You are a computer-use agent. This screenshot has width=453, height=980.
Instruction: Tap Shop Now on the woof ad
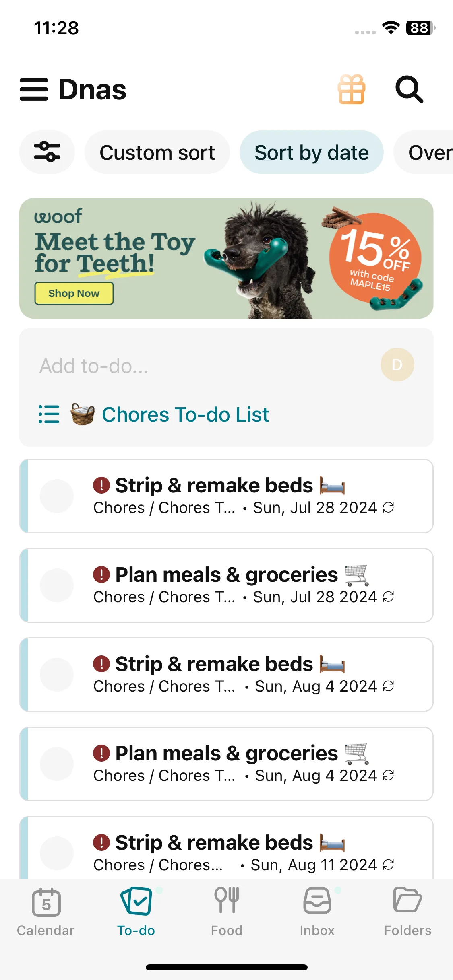74,293
